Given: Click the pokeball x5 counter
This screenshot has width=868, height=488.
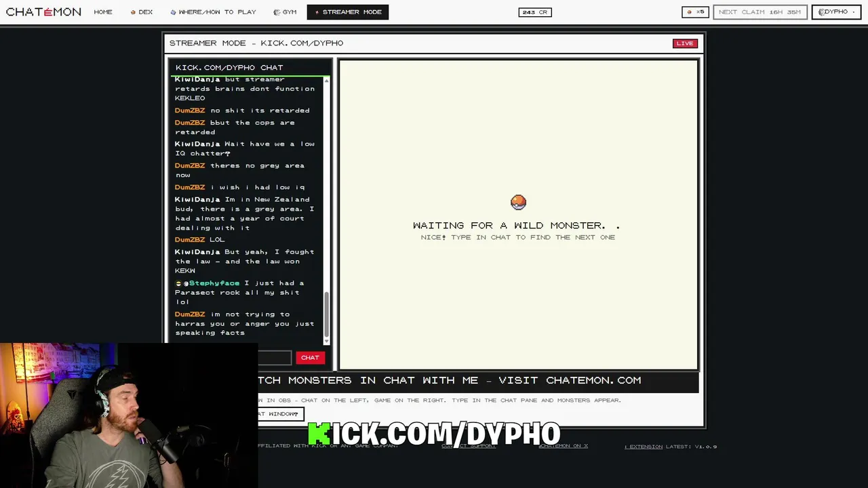Looking at the screenshot, I should [696, 12].
